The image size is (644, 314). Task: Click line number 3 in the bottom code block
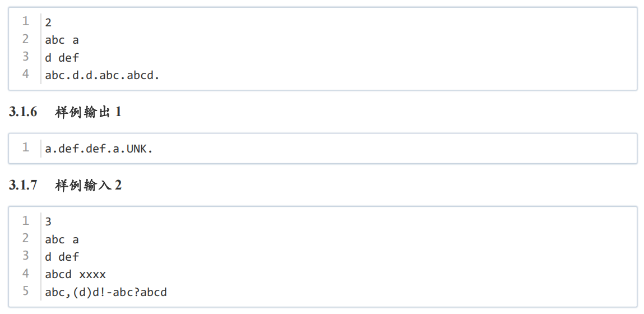[x=25, y=256]
